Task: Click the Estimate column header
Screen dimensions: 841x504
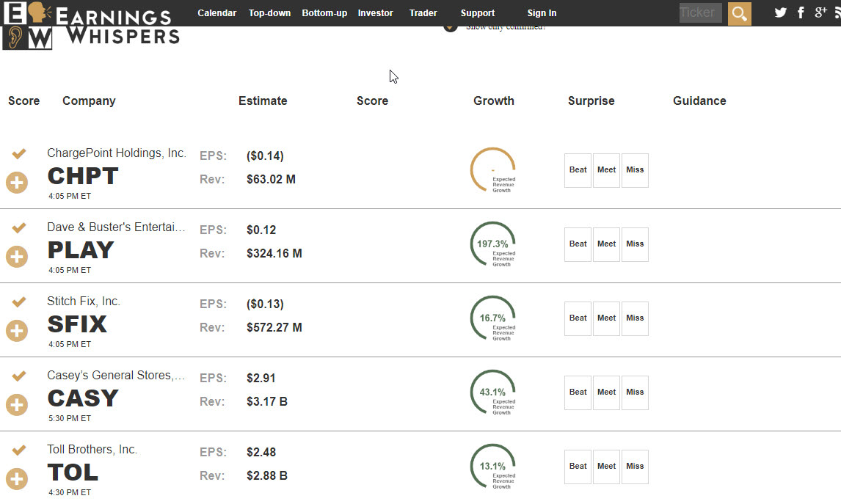Action: coord(263,101)
